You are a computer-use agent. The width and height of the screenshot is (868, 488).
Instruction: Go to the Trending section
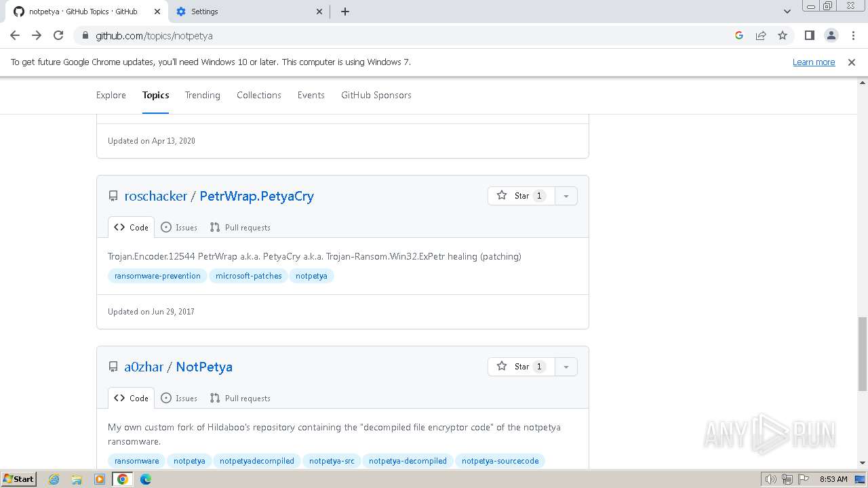point(203,95)
